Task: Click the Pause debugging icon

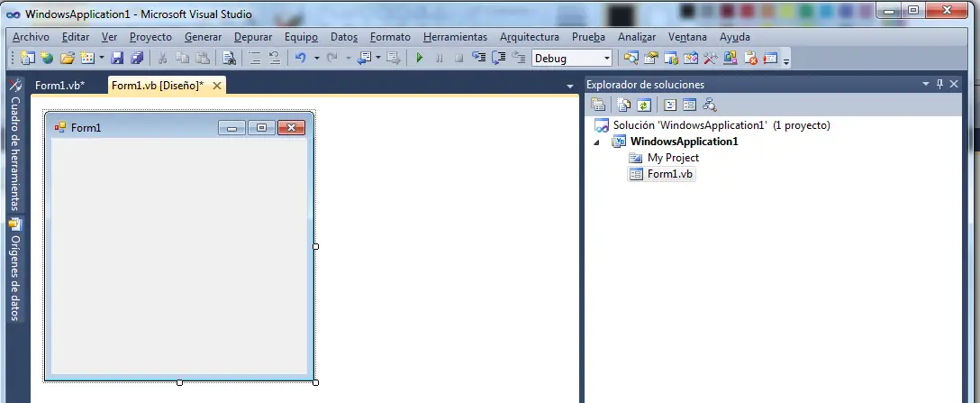Action: click(440, 59)
